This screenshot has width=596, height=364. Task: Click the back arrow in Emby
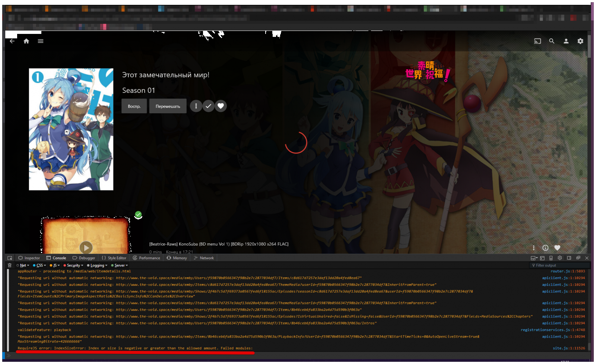pyautogui.click(x=12, y=41)
